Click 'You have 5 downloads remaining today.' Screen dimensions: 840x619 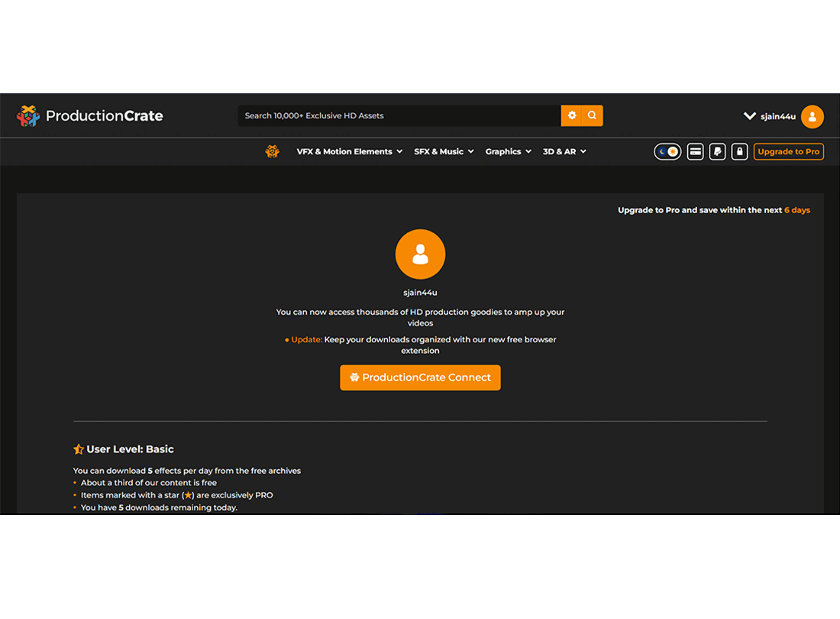point(159,507)
